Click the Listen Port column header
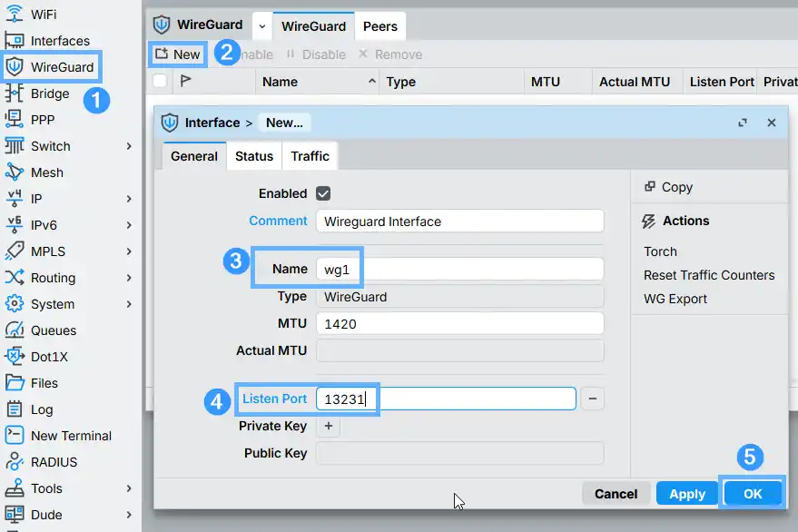This screenshot has width=798, height=532. [x=721, y=82]
